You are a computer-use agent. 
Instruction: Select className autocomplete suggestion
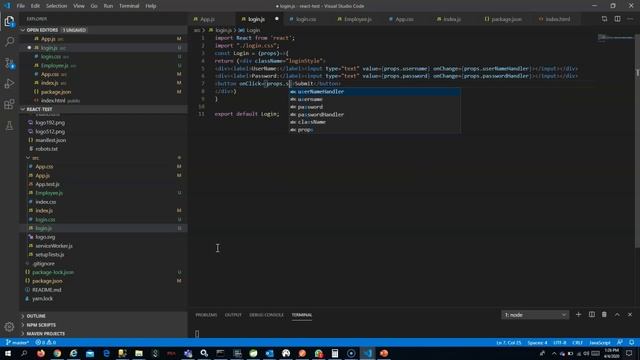375,122
